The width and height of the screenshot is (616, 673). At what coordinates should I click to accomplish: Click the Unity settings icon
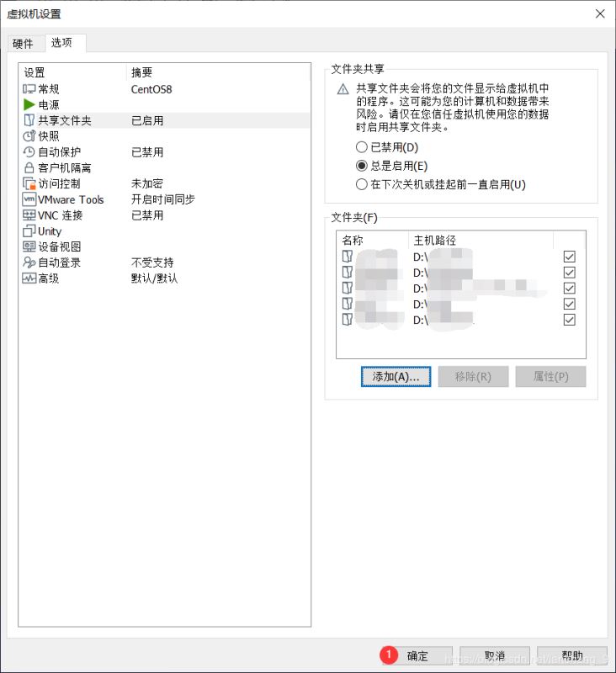pos(29,231)
